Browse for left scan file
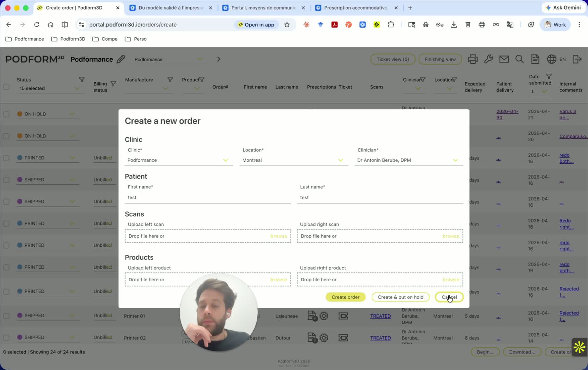588x370 pixels. tap(279, 236)
